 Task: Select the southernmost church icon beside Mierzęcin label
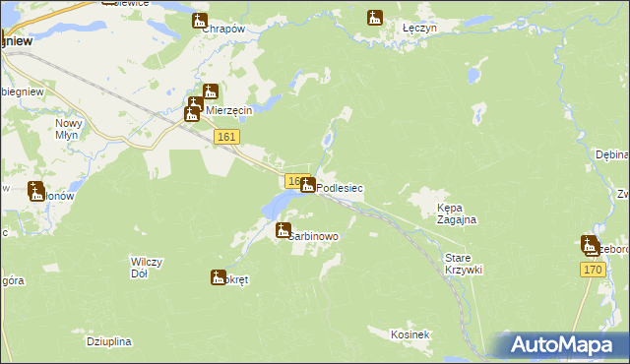(x=192, y=114)
